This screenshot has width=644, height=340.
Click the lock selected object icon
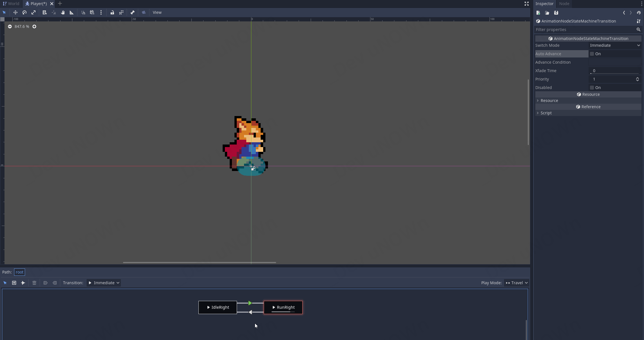[112, 12]
